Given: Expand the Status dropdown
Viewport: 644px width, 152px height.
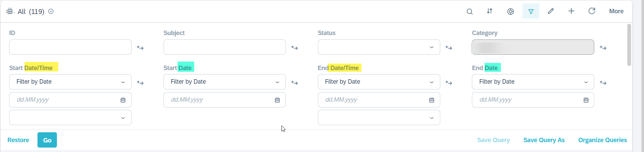Looking at the screenshot, I should pos(379,47).
